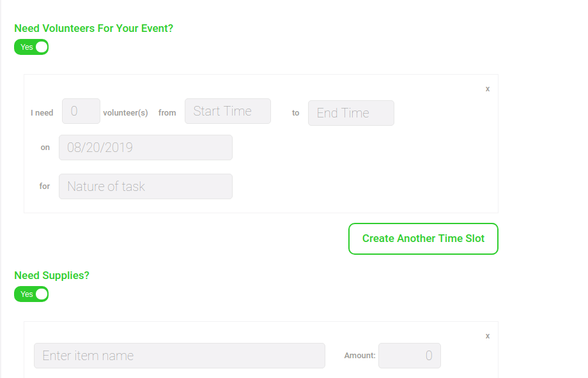Remove the supply item row with x
The width and height of the screenshot is (588, 378).
tap(488, 336)
